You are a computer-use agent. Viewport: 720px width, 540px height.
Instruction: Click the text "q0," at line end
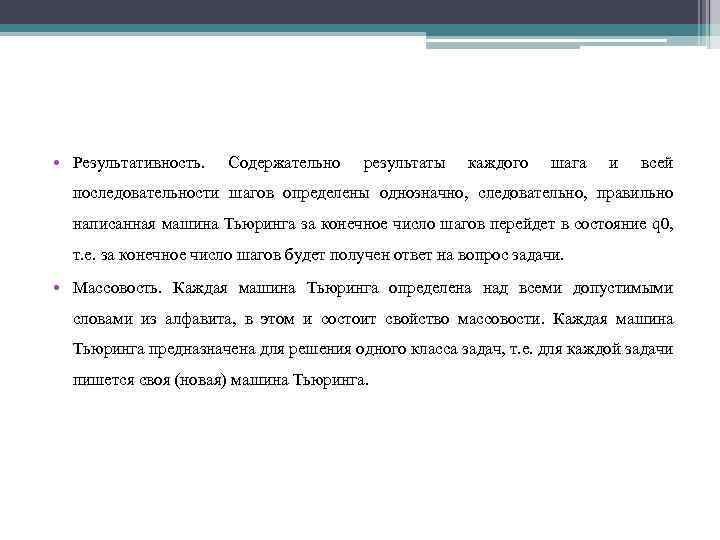pos(663,225)
